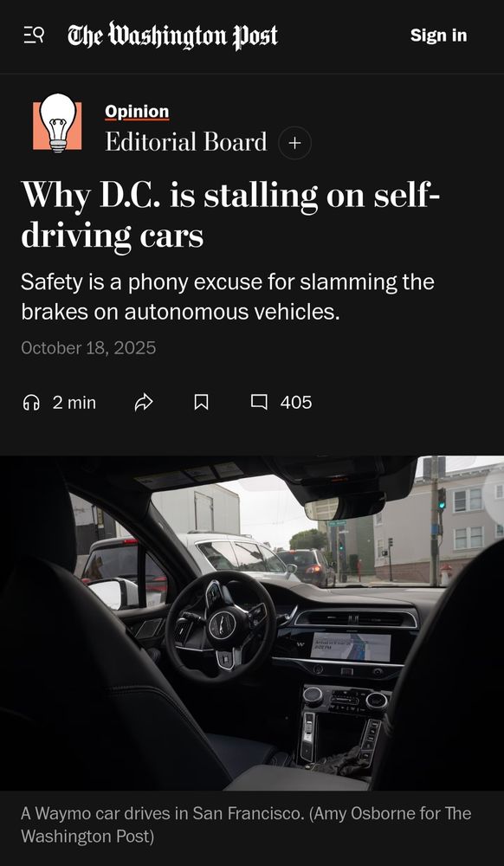Tap the steering wheel in the photo

221,626
